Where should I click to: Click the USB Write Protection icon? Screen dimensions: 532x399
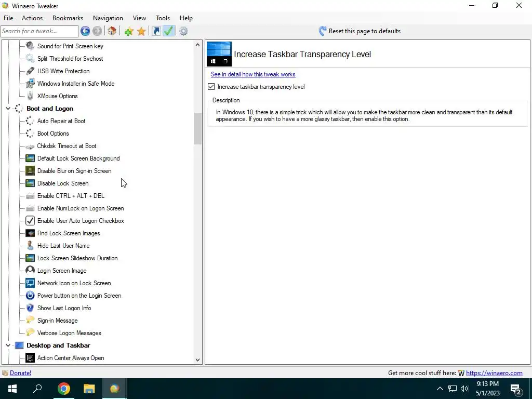pos(30,71)
